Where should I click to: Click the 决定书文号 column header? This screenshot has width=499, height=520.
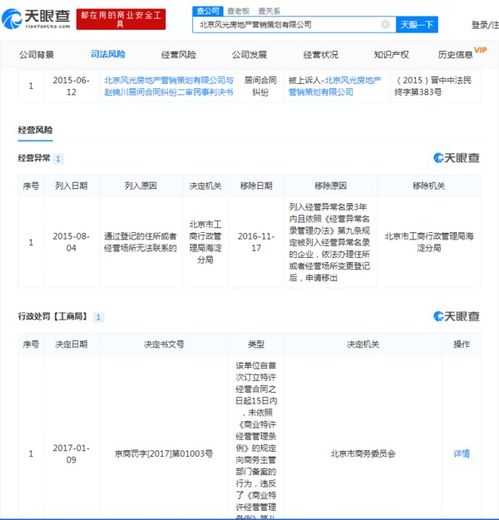click(x=164, y=344)
